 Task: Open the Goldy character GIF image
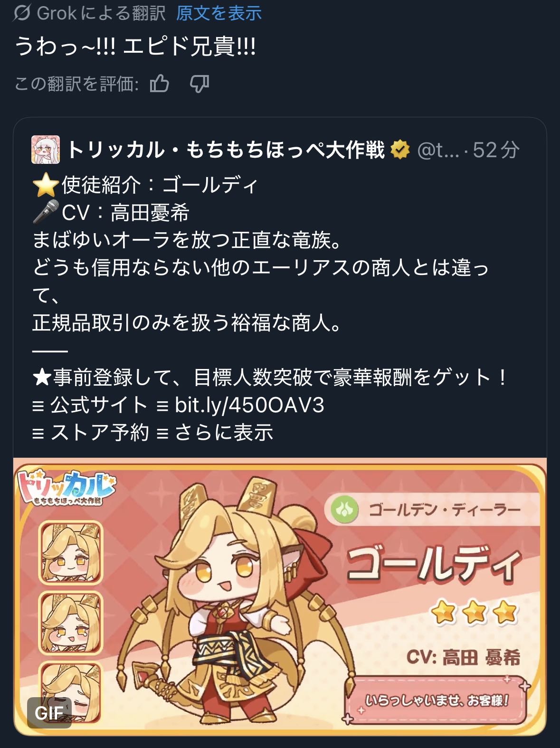pyautogui.click(x=280, y=597)
